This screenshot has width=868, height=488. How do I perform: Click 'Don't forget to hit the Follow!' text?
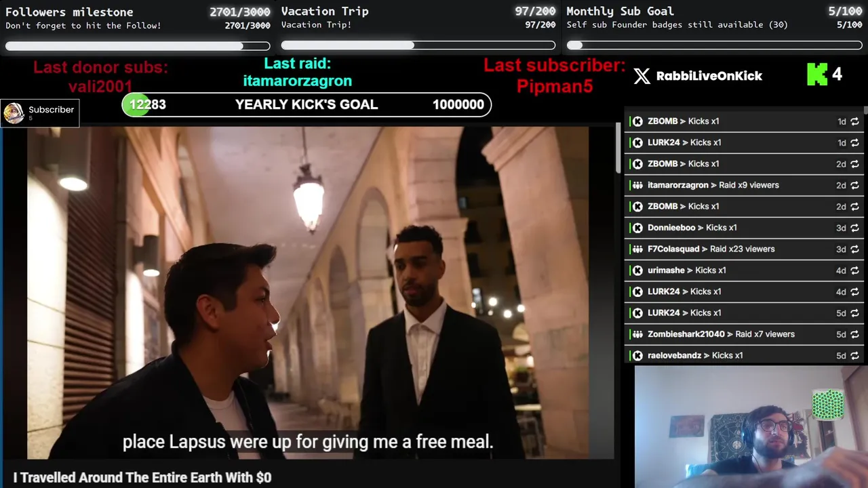click(x=83, y=26)
